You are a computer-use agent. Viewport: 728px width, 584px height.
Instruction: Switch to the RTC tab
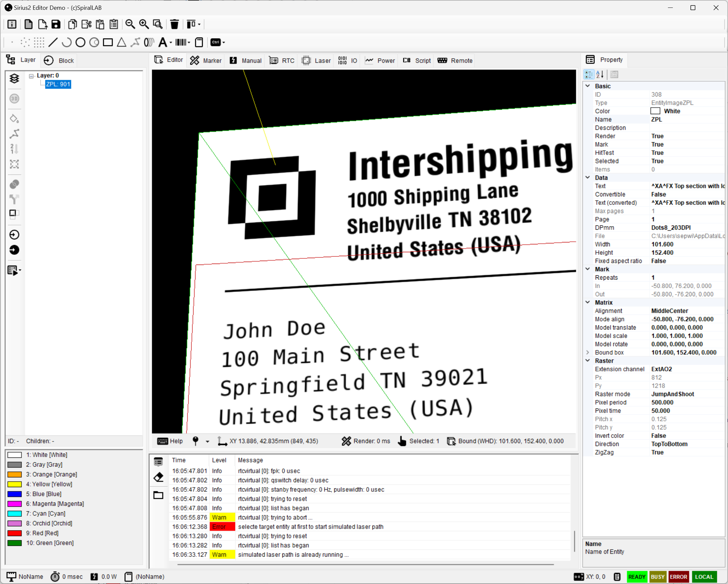[282, 61]
